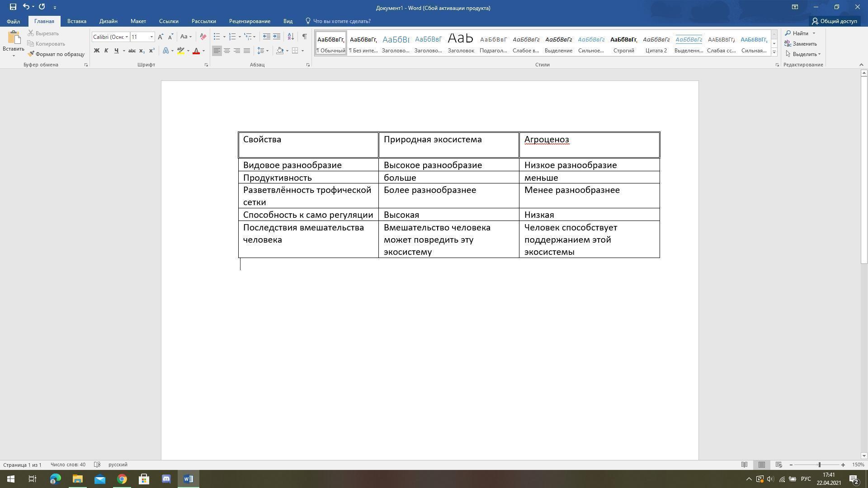
Task: Click the Sort icon in paragraph group
Action: [291, 37]
